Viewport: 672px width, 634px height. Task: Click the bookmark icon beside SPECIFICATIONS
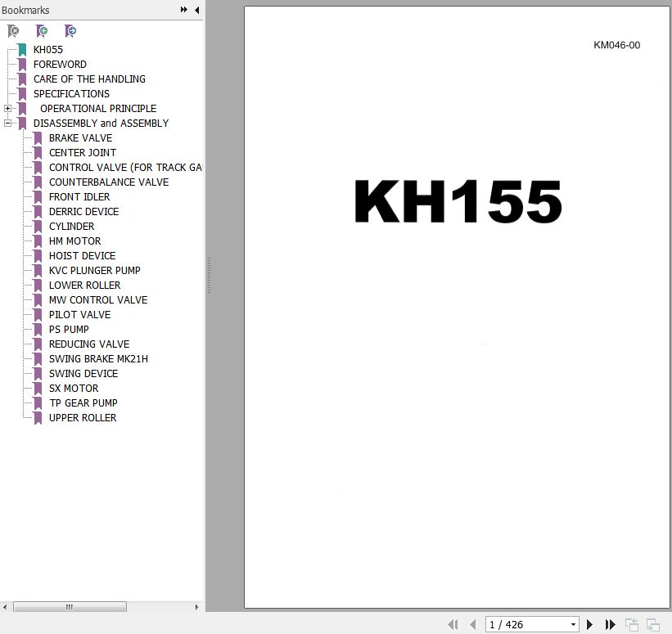coord(22,94)
